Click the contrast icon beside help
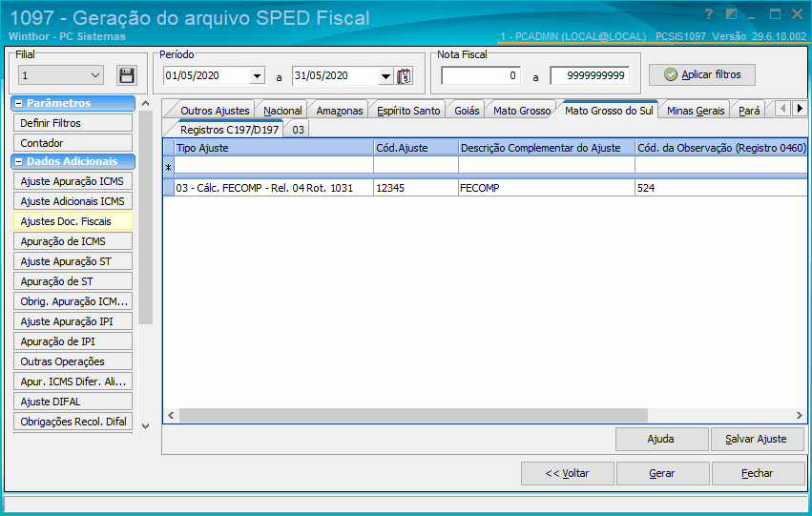Image resolution: width=812 pixels, height=516 pixels. click(x=732, y=14)
